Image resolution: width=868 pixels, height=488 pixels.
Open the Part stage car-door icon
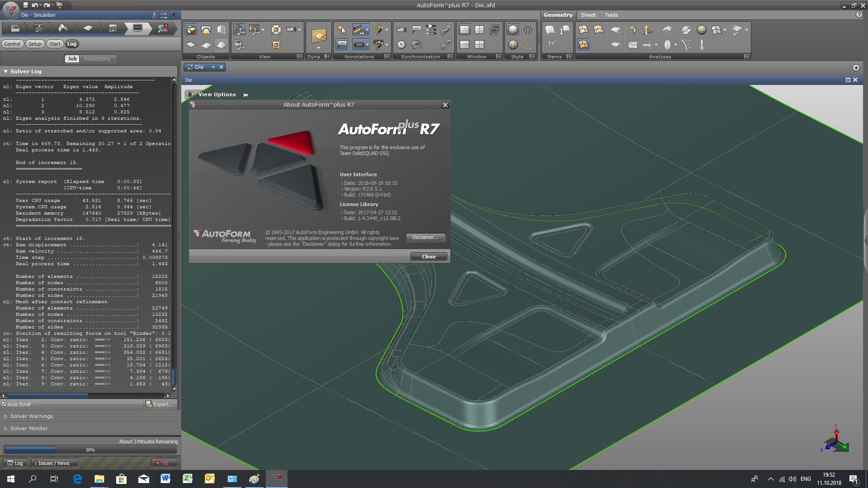tap(15, 28)
